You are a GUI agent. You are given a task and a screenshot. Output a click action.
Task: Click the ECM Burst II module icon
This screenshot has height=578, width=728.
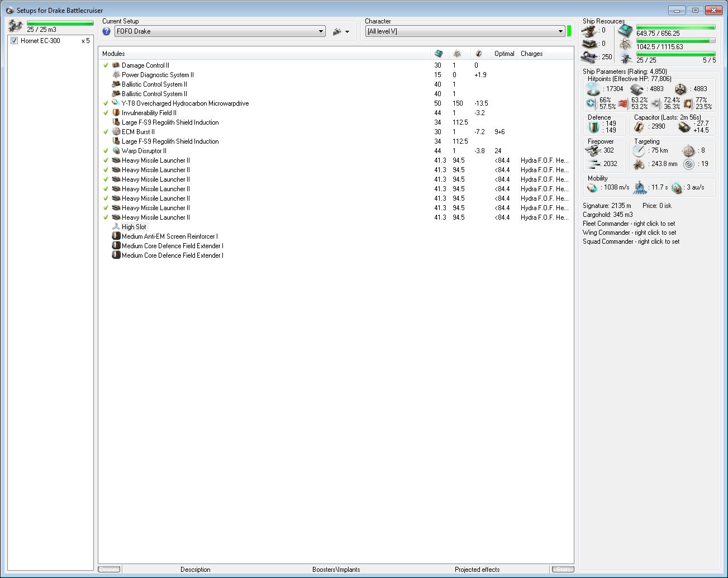pyautogui.click(x=116, y=132)
